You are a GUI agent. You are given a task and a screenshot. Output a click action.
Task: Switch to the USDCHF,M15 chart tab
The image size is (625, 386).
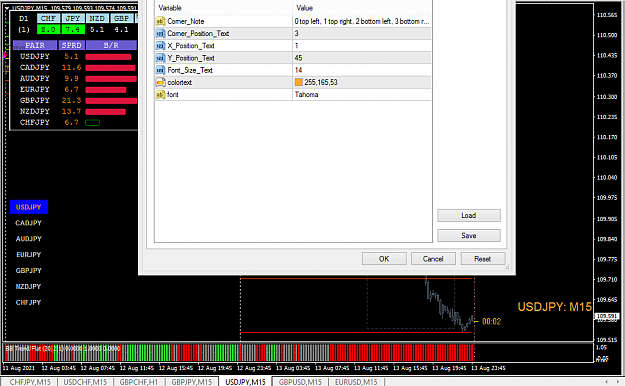point(85,382)
